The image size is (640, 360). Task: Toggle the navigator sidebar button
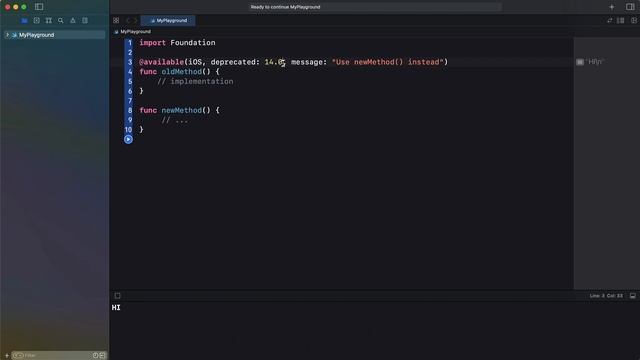point(39,7)
